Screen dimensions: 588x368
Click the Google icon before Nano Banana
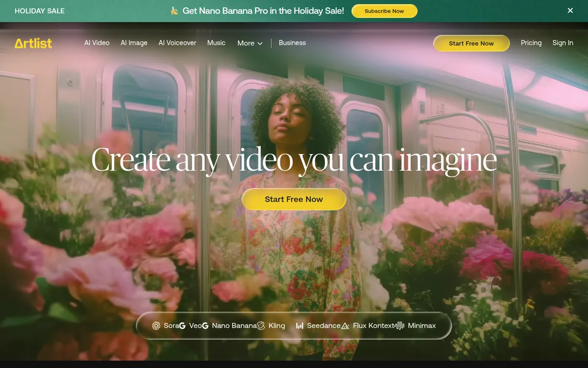pos(205,326)
